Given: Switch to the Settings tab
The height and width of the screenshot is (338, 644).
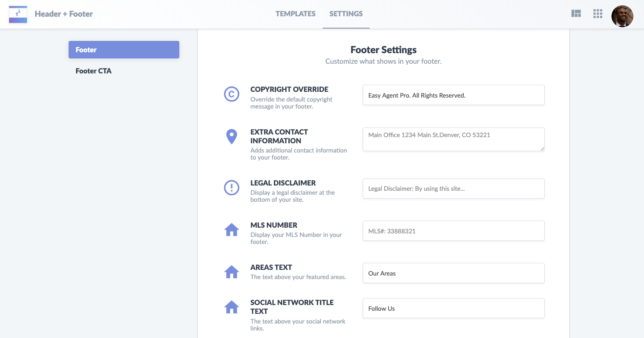Looking at the screenshot, I should pyautogui.click(x=346, y=14).
